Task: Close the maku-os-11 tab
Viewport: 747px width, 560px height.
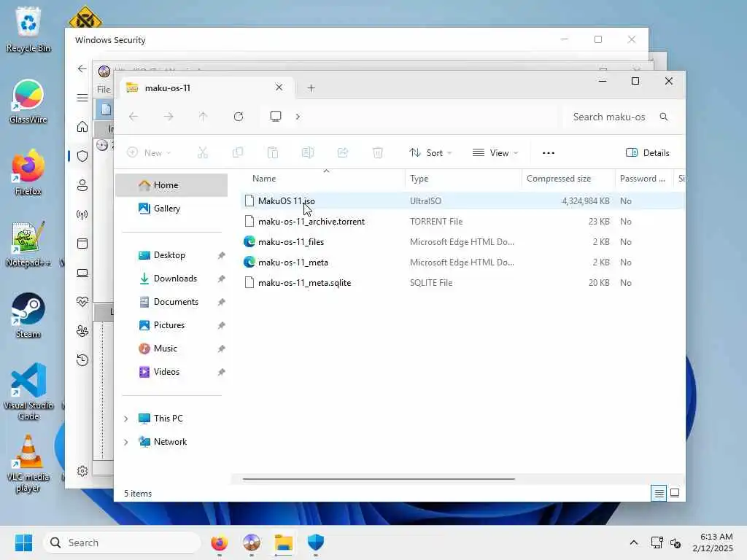Action: (279, 87)
